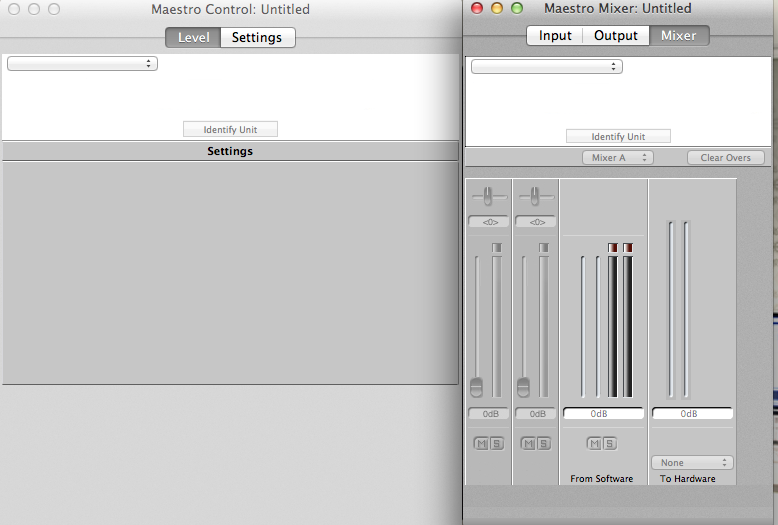778x525 pixels.
Task: Switch to Settings tab in Maestro Control
Action: [x=258, y=38]
